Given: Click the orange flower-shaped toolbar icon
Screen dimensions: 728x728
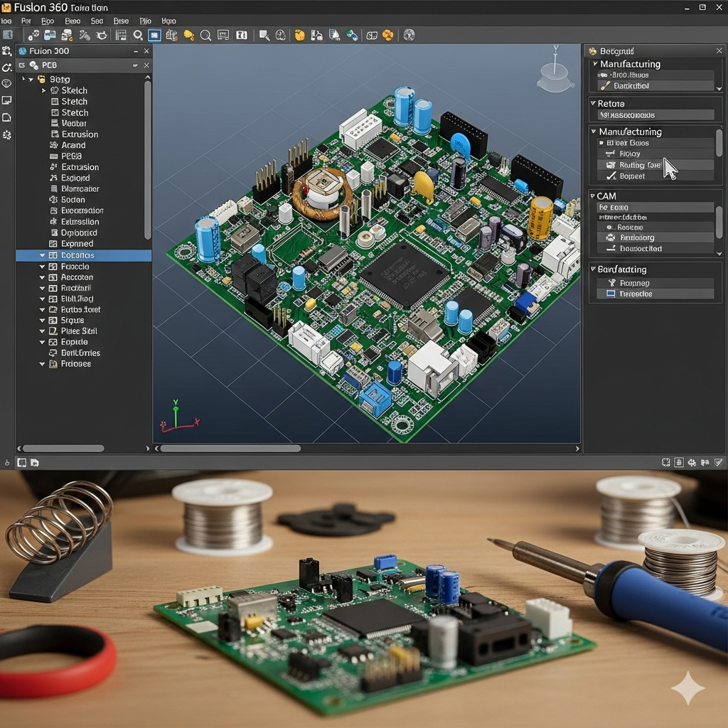Looking at the screenshot, I should [387, 36].
